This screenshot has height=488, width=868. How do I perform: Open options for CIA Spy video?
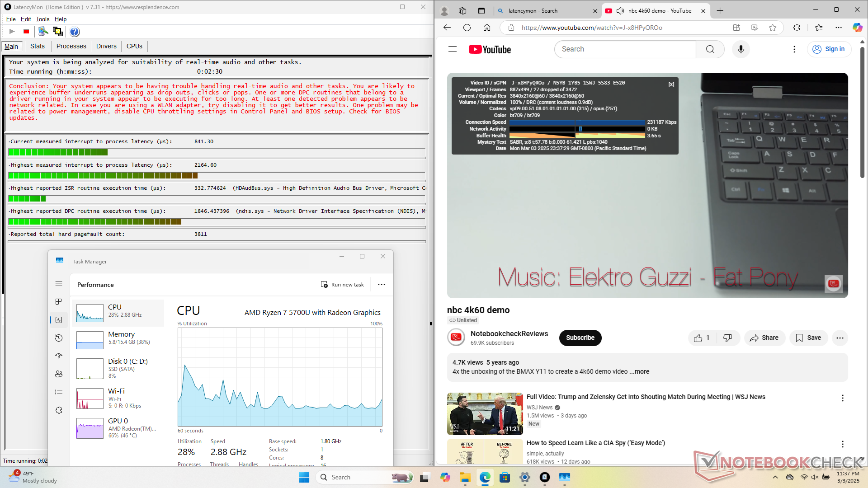(x=842, y=444)
